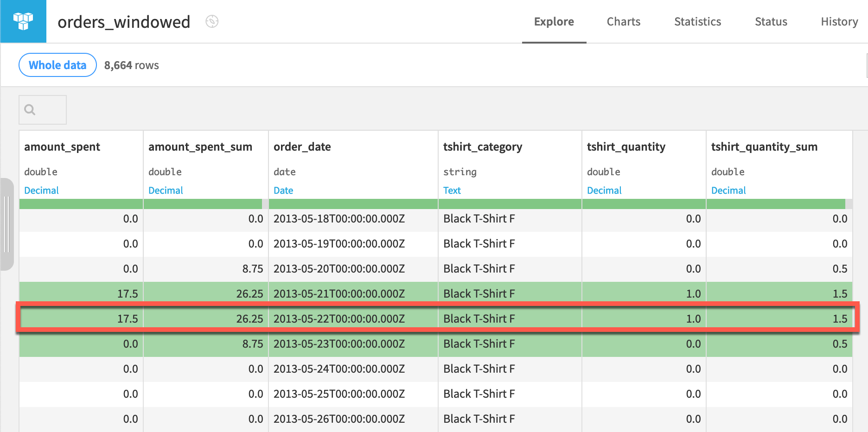The height and width of the screenshot is (432, 868).
Task: Select the Status tab
Action: click(771, 21)
